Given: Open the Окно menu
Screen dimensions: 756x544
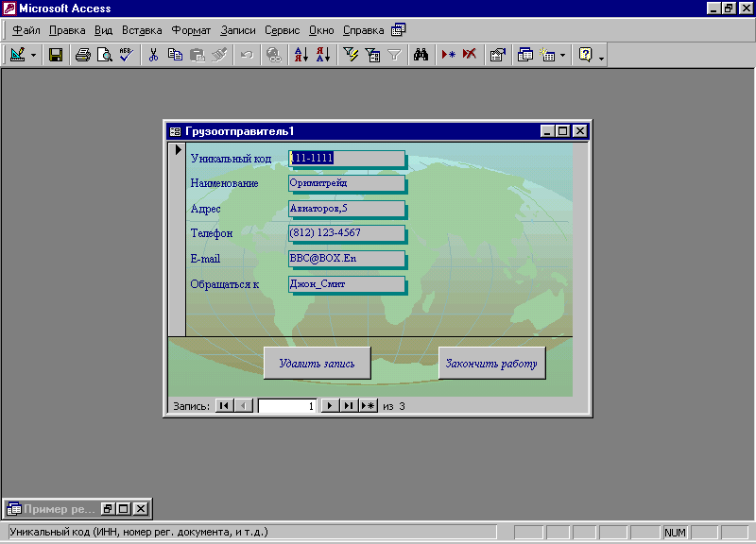Looking at the screenshot, I should point(321,30).
